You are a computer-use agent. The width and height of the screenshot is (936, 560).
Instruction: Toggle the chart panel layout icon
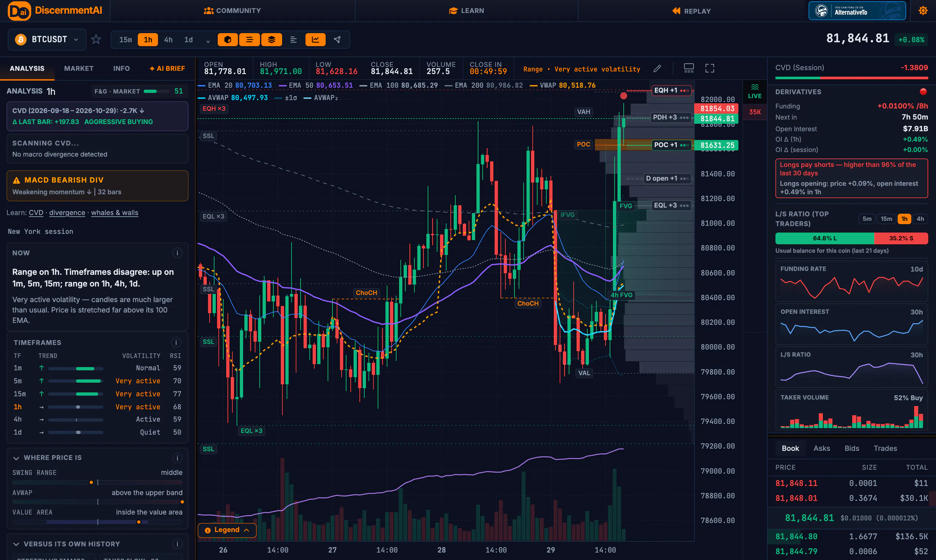689,68
